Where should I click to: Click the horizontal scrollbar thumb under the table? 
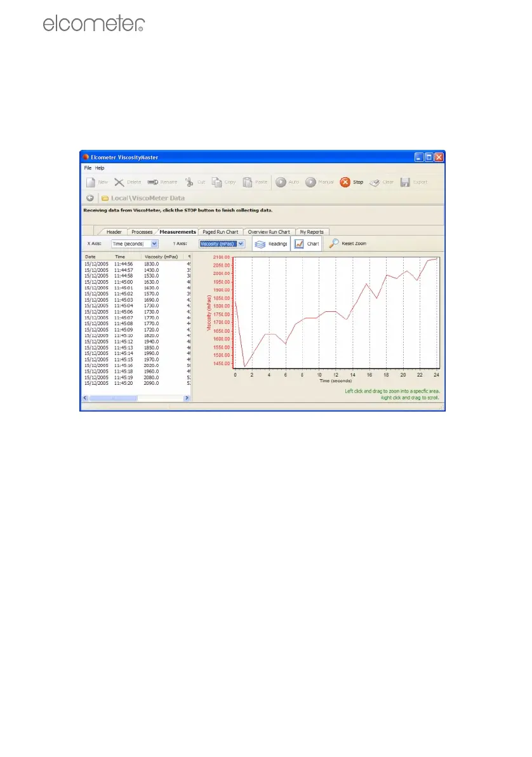point(113,398)
